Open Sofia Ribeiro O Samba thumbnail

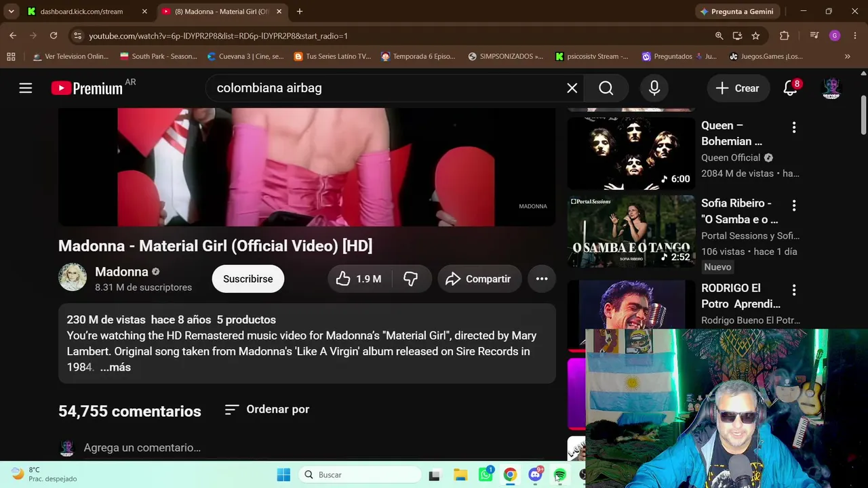pyautogui.click(x=631, y=232)
